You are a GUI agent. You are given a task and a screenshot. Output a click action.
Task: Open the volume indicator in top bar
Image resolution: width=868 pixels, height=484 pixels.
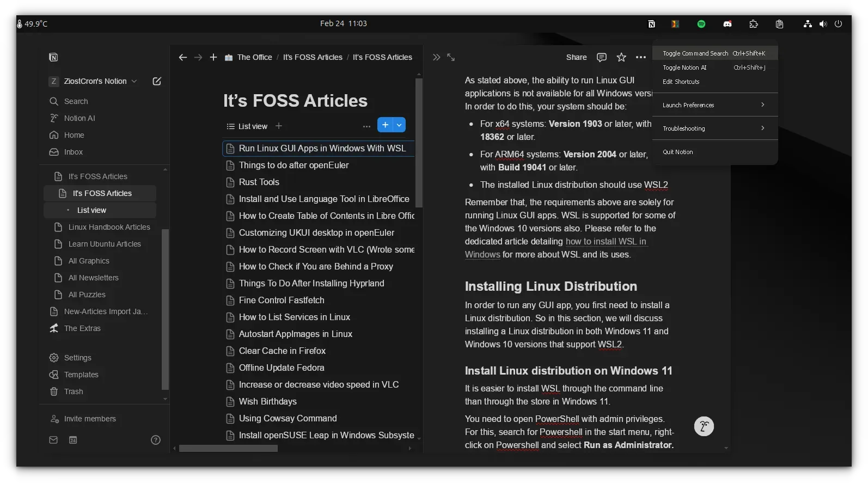[823, 24]
